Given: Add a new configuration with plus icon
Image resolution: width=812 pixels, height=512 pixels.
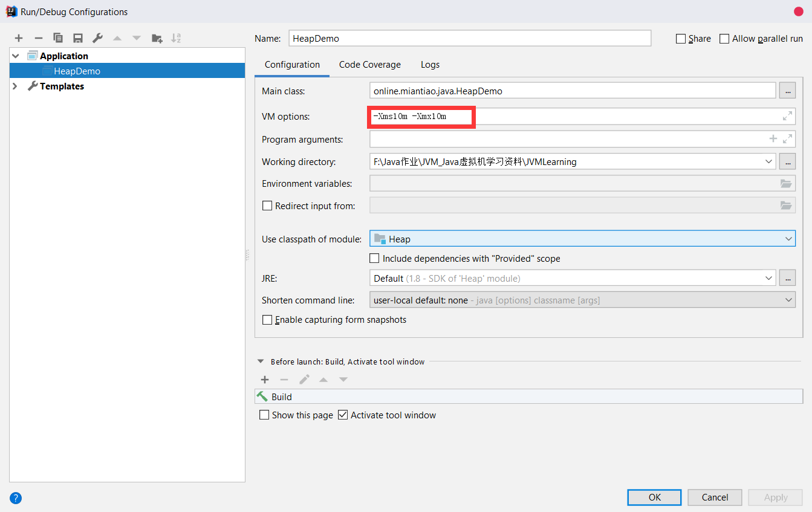Looking at the screenshot, I should coord(19,38).
